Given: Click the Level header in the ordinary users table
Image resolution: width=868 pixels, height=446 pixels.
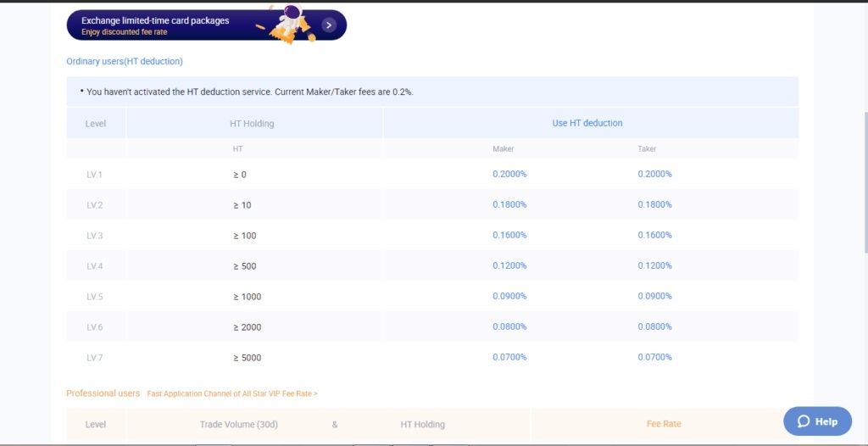Looking at the screenshot, I should coord(95,124).
